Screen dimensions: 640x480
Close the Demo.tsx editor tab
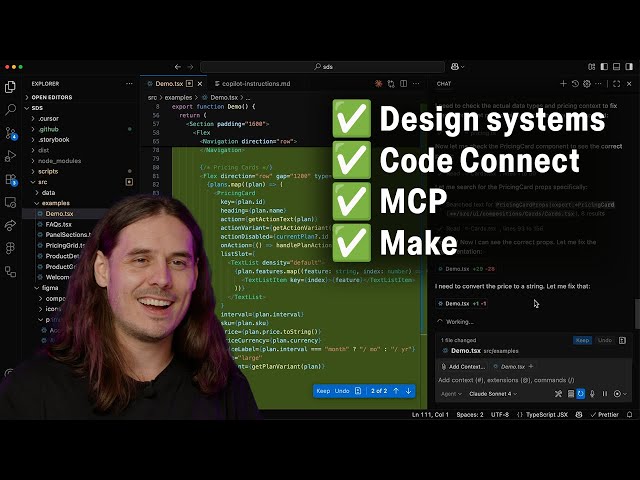point(200,84)
